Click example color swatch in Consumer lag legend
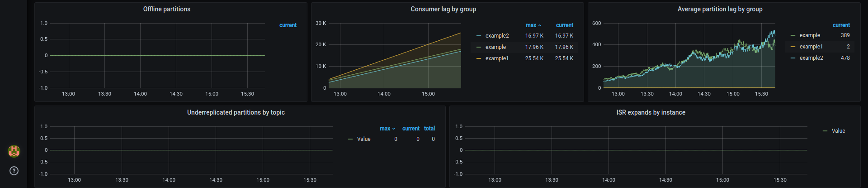868x188 pixels. coord(479,47)
